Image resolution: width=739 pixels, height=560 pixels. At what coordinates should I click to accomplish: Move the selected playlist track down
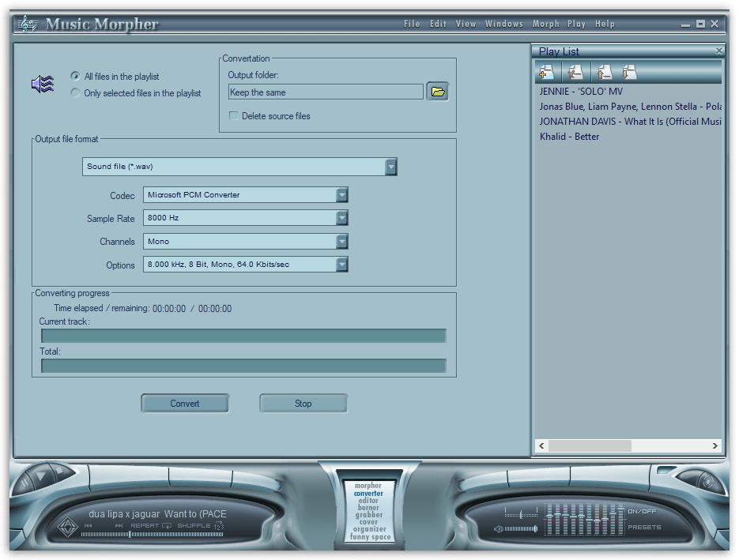(x=629, y=72)
